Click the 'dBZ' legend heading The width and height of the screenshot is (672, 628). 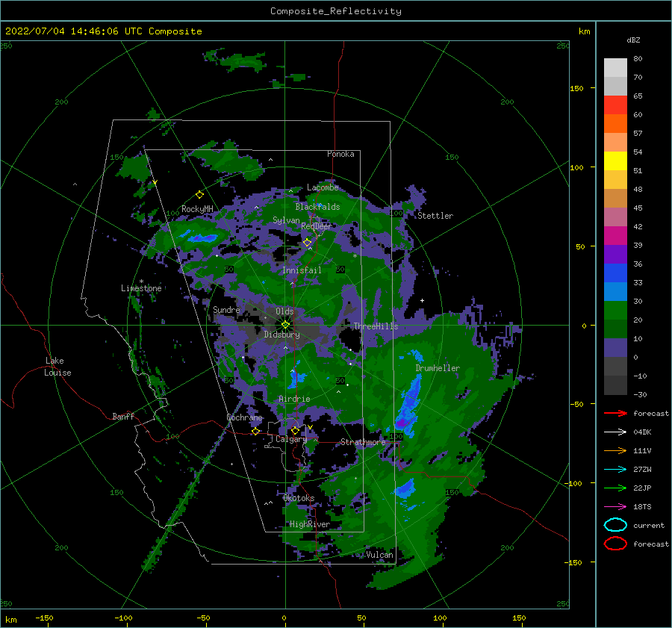point(633,40)
